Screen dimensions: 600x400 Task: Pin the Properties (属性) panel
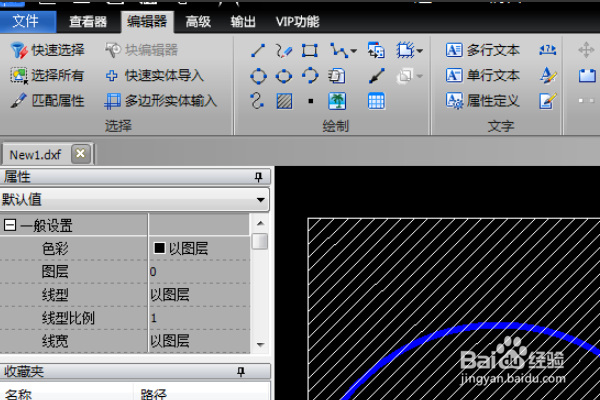258,177
